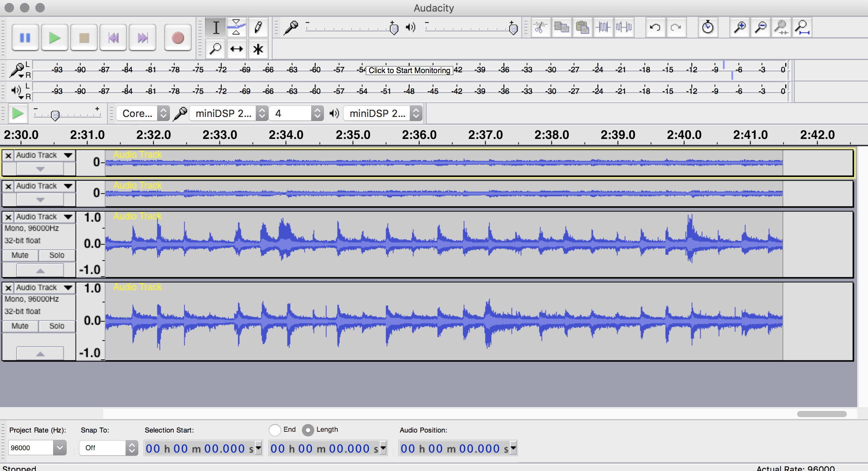Open the miniDSP recording device dropdown
Viewport: 868px width, 471px height.
click(229, 114)
